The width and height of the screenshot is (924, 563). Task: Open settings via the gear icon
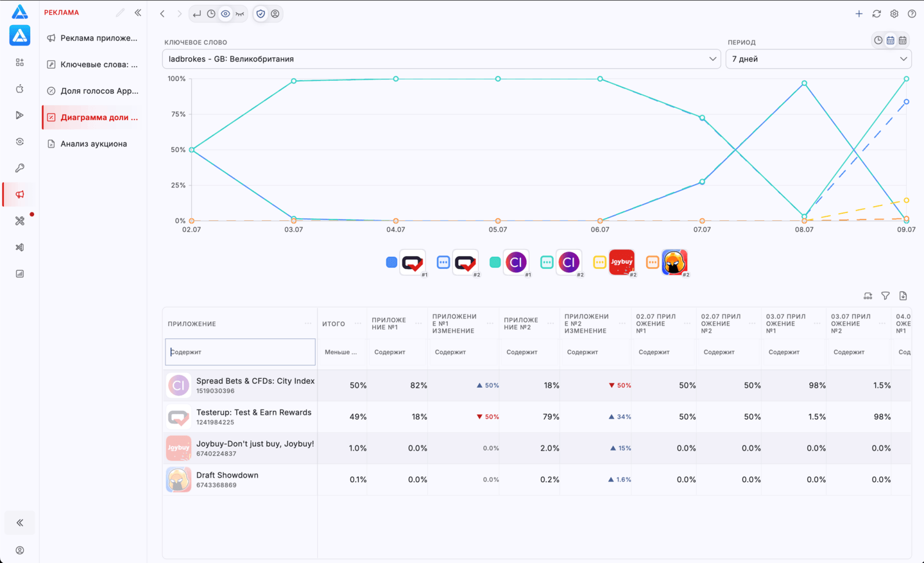894,13
